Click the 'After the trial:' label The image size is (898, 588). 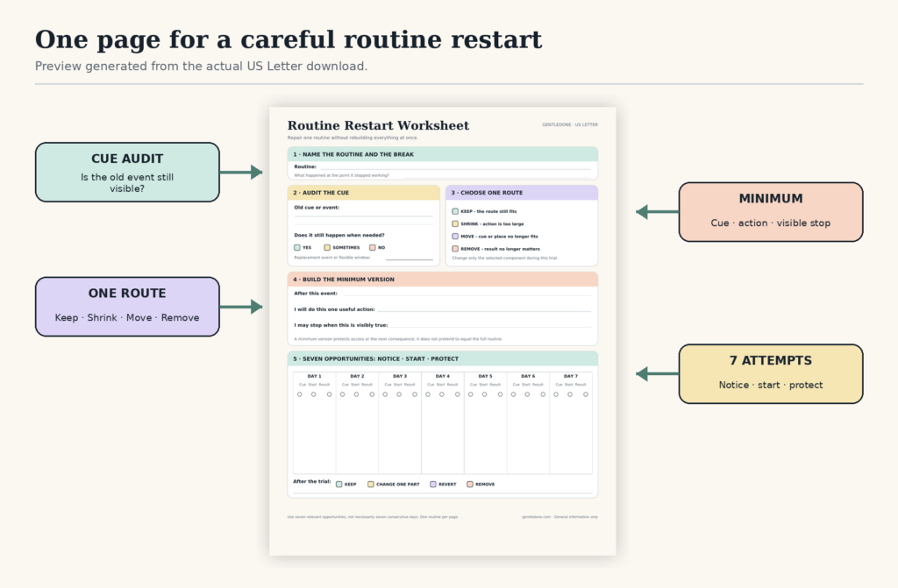click(312, 481)
